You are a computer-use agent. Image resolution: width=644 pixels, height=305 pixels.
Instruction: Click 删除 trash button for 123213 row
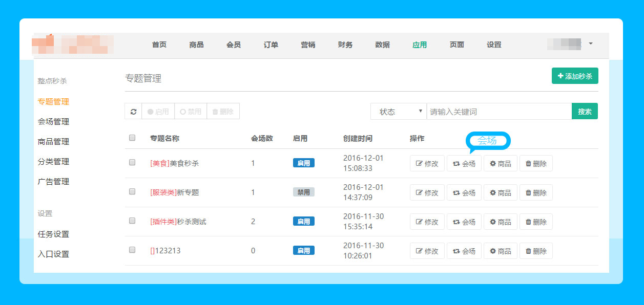tap(536, 251)
